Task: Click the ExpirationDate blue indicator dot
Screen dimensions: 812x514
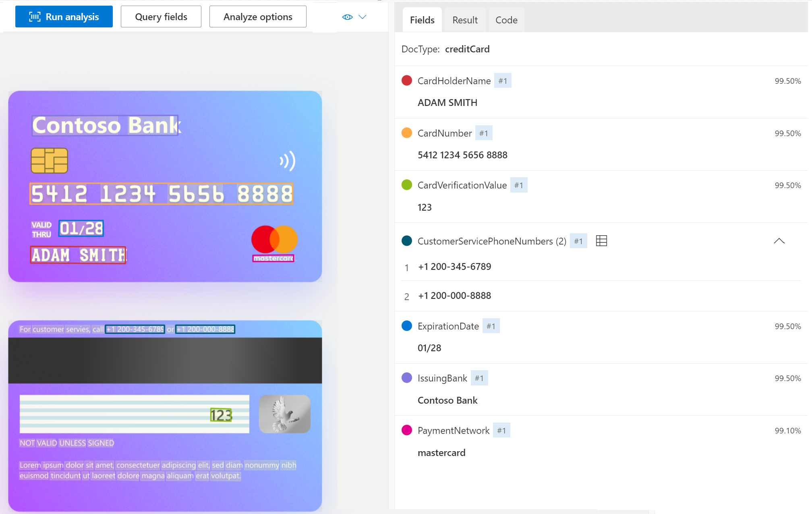Action: 406,326
